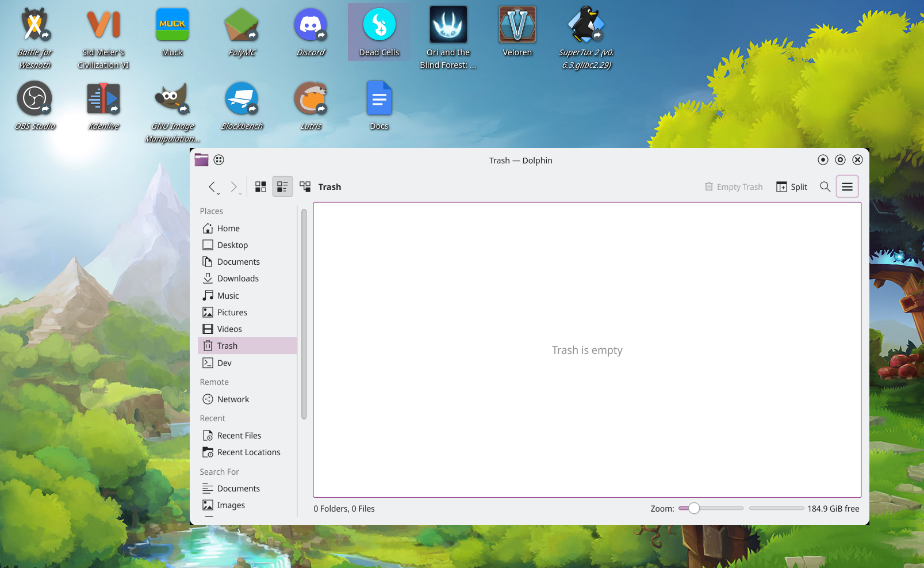Open Pictures in Places panel
The height and width of the screenshot is (568, 924).
(x=247, y=312)
